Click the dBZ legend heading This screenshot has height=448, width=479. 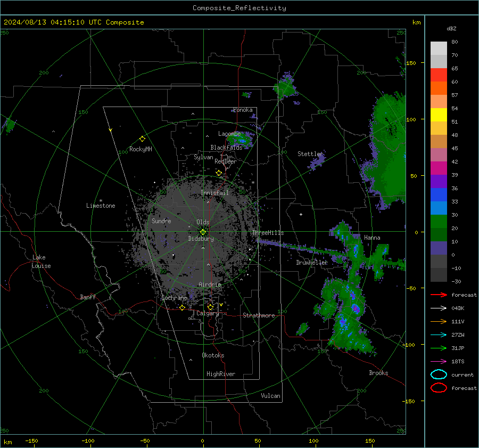pyautogui.click(x=451, y=28)
